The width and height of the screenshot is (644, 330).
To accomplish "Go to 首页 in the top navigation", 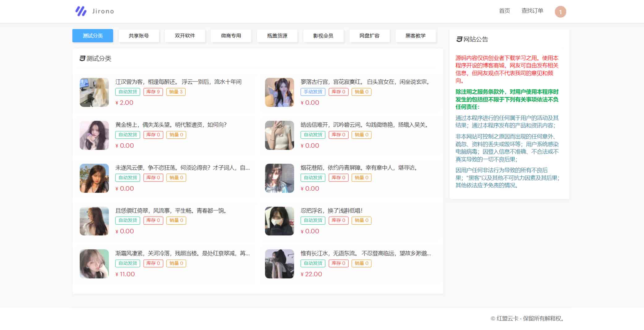I will click(504, 11).
